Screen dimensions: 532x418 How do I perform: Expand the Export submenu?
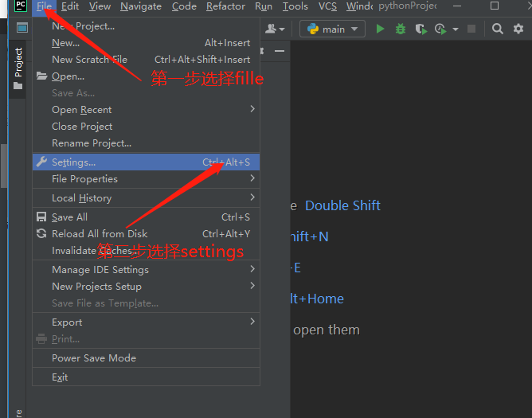click(252, 322)
